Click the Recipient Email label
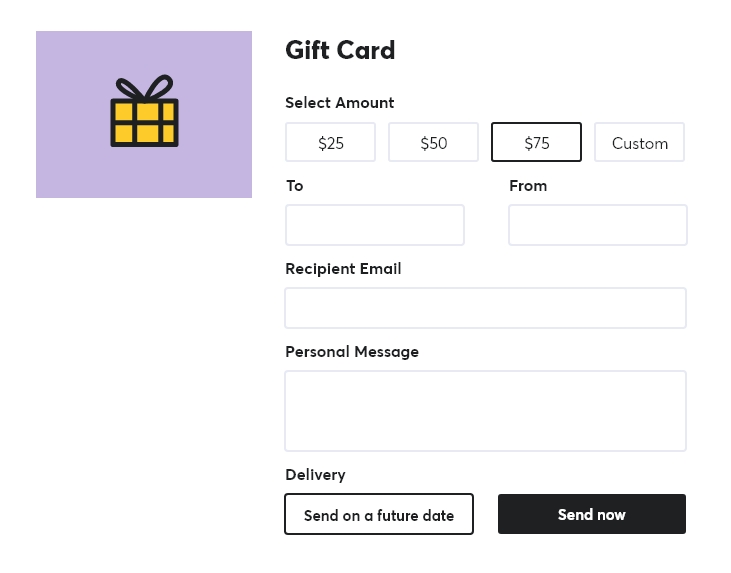Viewport: 731px width, 573px height. point(343,268)
